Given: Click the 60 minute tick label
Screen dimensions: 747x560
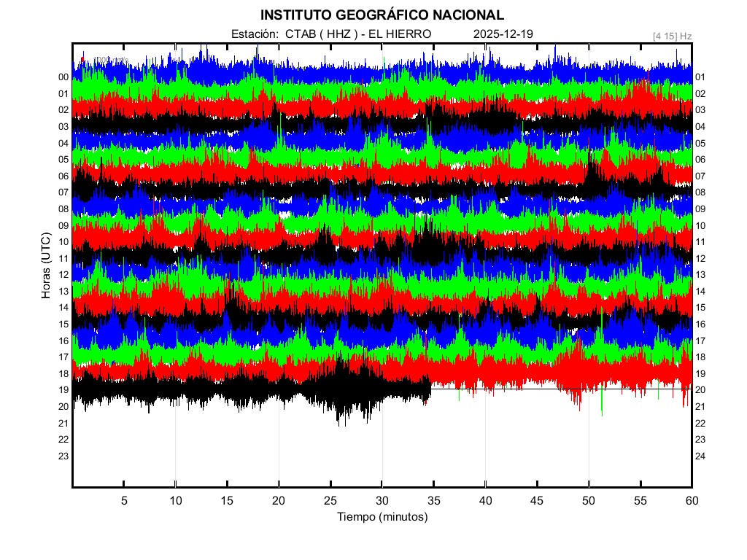Looking at the screenshot, I should coord(692,501).
